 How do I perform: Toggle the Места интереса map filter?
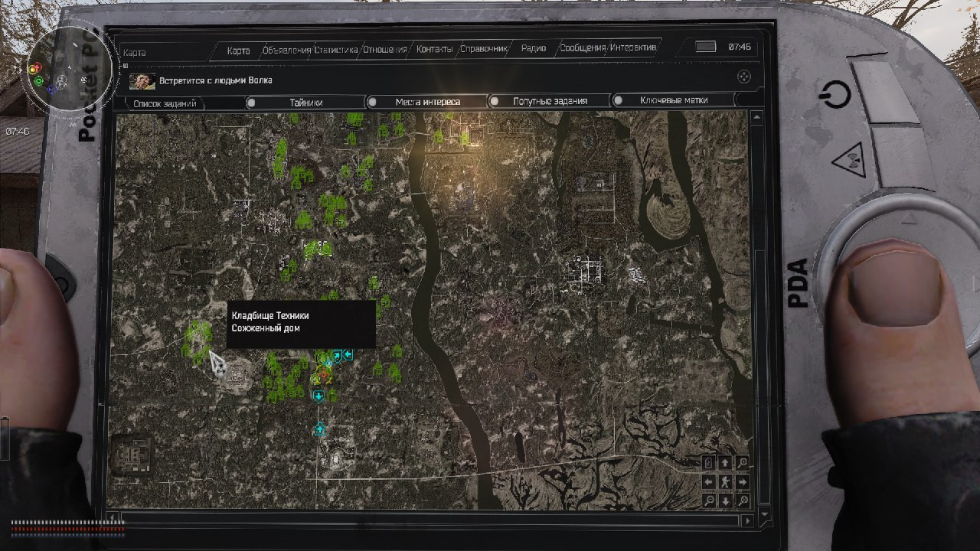427,102
